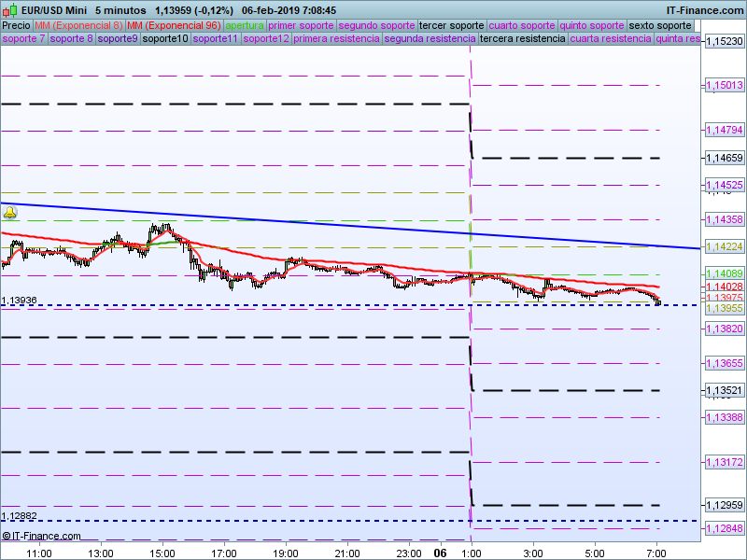Click the 3:00 time axis label
Viewport: 747px width, 560px height.
click(532, 553)
